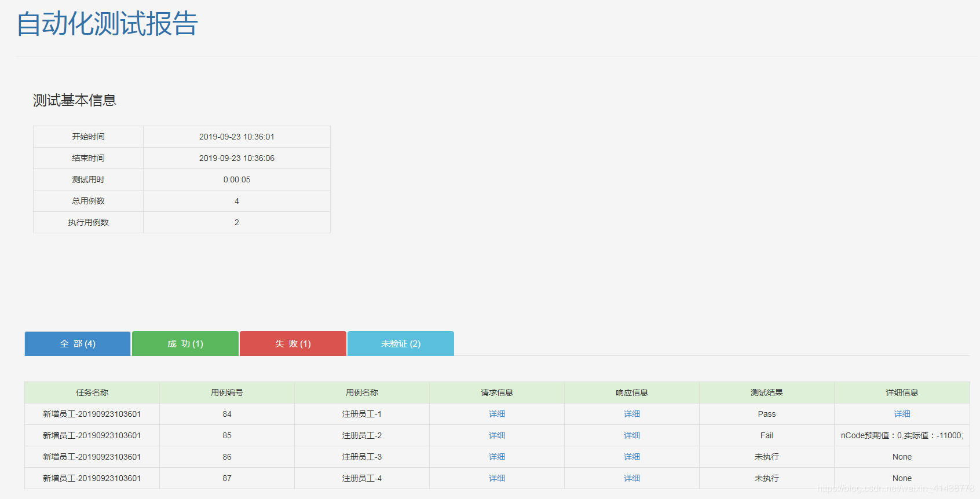Show the 未验证 (2) tab

401,344
